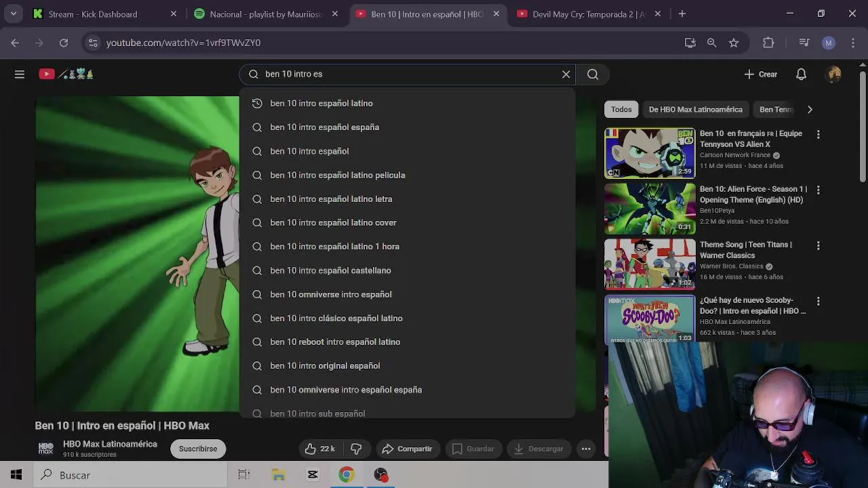Subscribe with the Suscribirse button
Image resolution: width=868 pixels, height=488 pixels.
coord(198,449)
